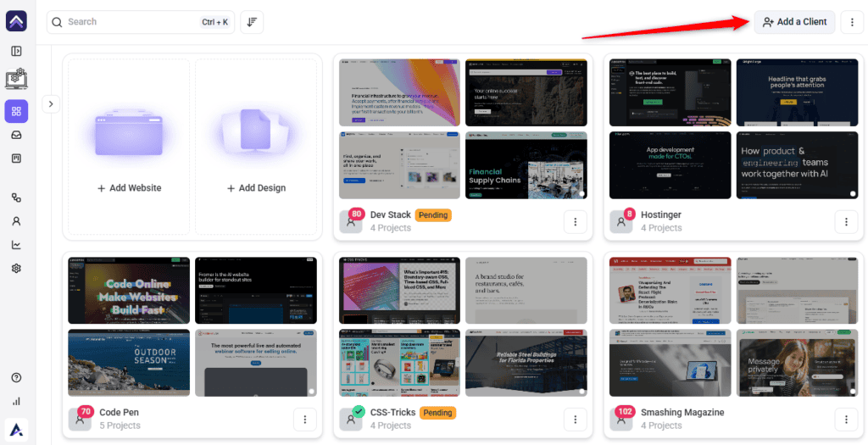Click the purple document icon above Add Design
Screen dimensions: 868x445
255,131
